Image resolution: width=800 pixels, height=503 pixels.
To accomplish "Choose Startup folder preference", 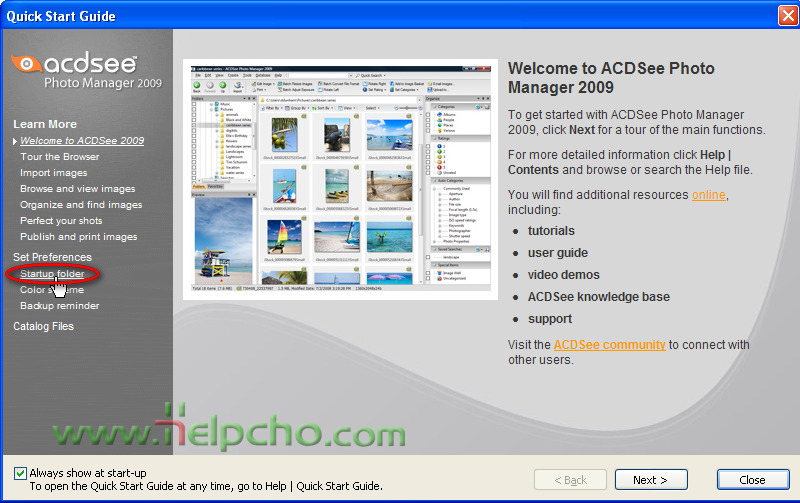I will click(52, 274).
